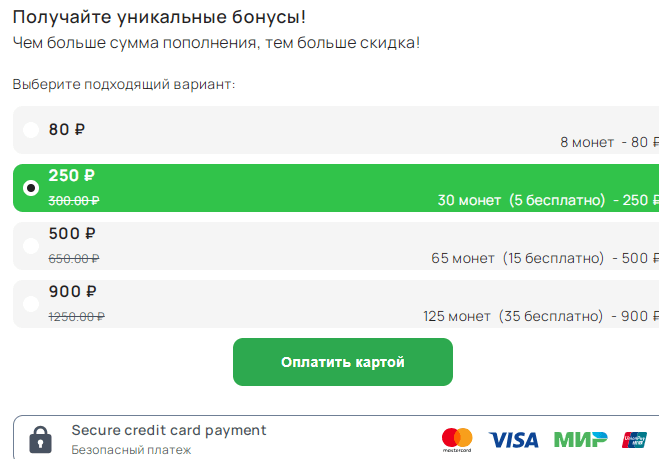
Task: Click the crossed-out 300.00 ₽ price
Action: (74, 200)
